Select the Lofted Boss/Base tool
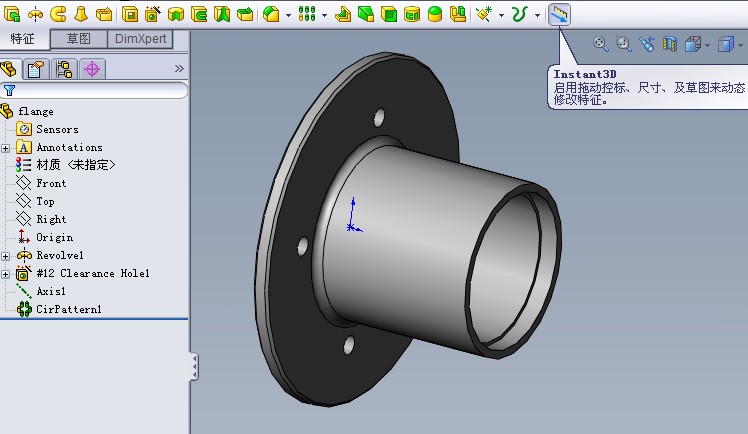This screenshot has height=434, width=748. point(81,14)
